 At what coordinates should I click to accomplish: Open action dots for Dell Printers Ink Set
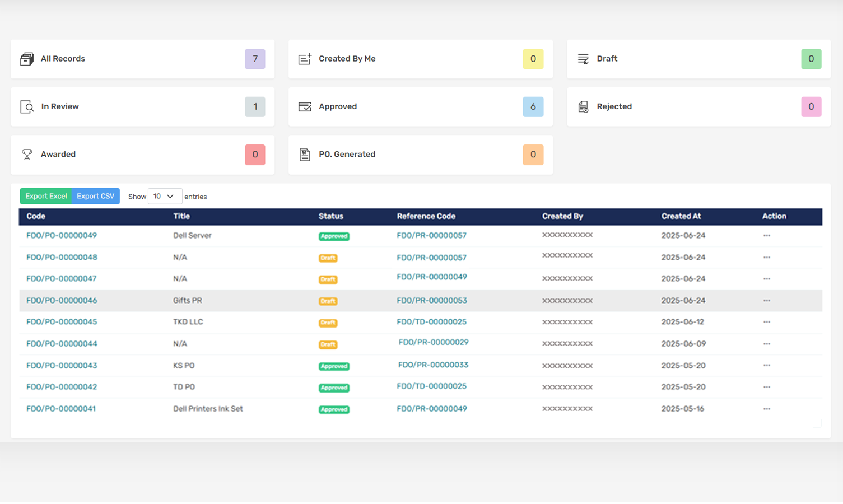[766, 409]
